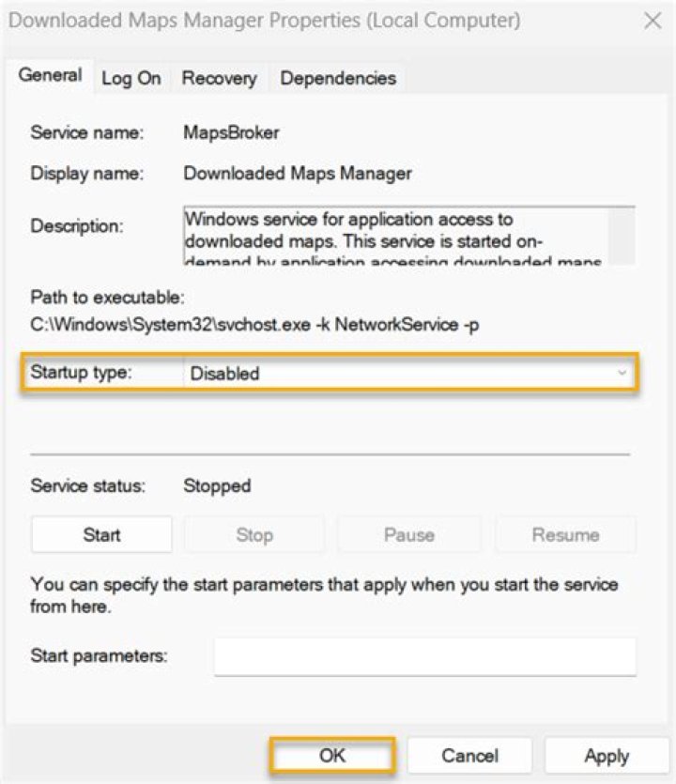This screenshot has width=676, height=784.
Task: Click the Resume service button
Action: [564, 535]
